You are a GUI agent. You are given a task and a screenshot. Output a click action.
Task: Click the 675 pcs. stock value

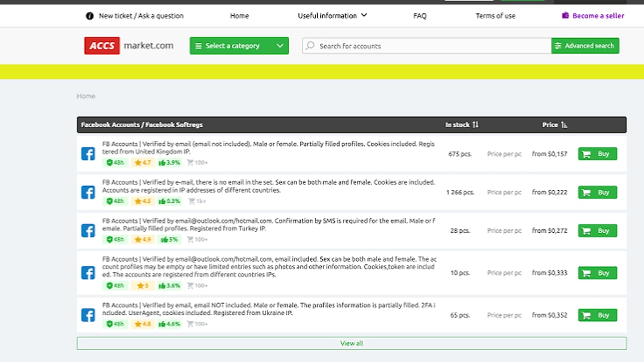(x=460, y=154)
